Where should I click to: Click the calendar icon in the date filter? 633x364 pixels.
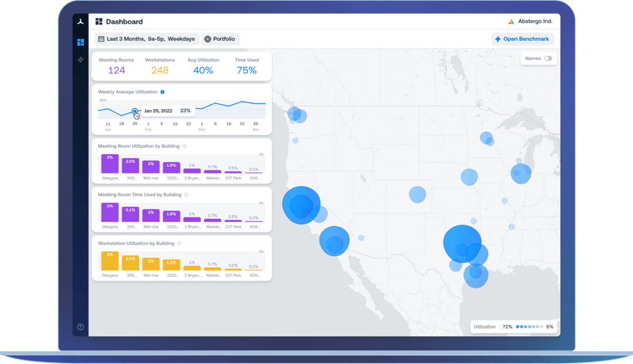(x=102, y=39)
